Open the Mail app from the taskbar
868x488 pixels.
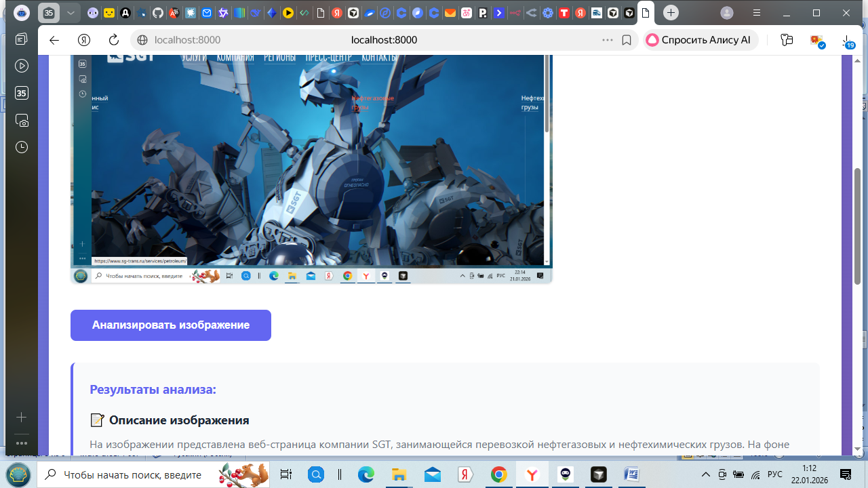(433, 474)
